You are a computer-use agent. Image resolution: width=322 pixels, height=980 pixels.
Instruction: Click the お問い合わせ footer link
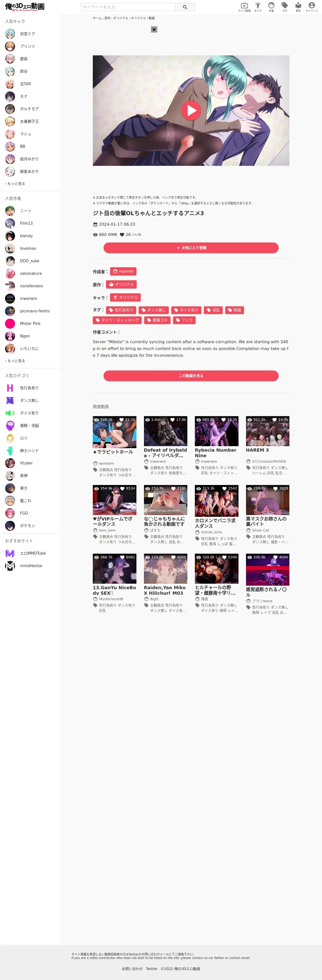pyautogui.click(x=132, y=969)
